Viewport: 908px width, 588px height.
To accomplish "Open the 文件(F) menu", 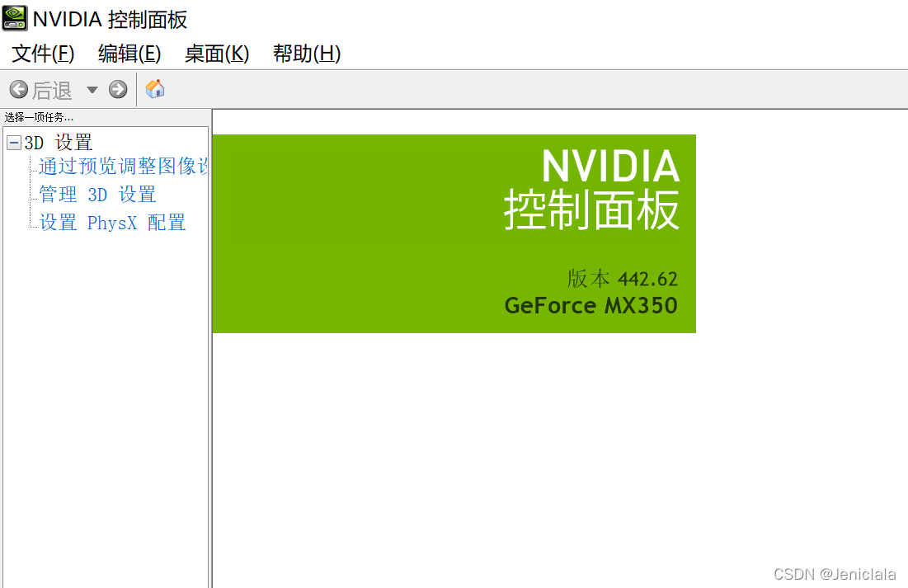I will [x=44, y=54].
